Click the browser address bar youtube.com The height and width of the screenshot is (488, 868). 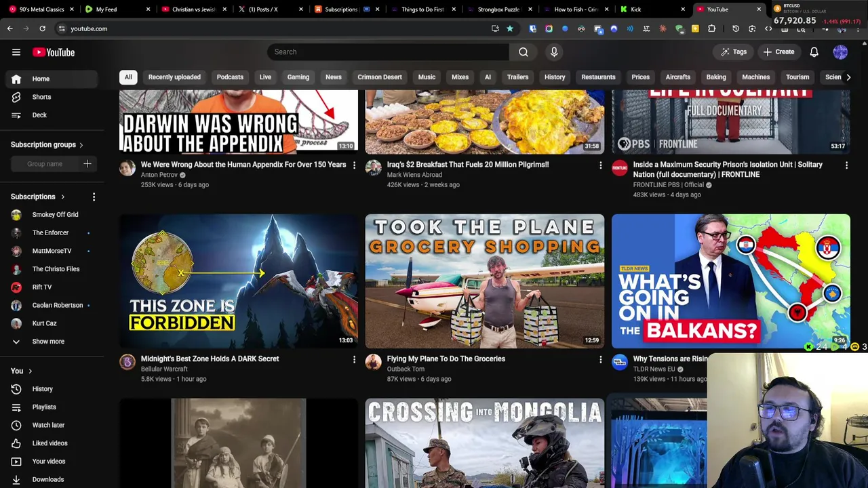click(89, 28)
